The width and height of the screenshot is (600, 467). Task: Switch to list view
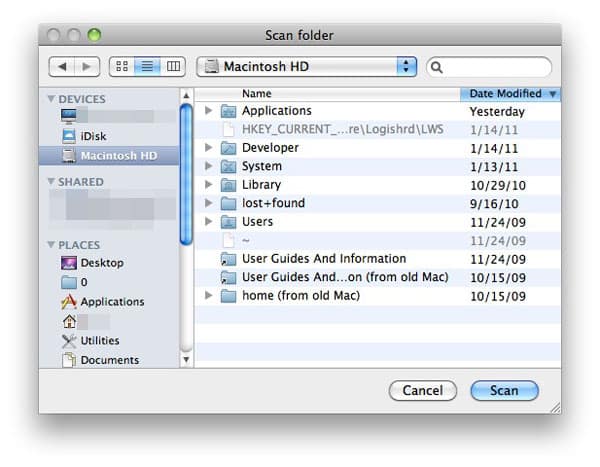(x=147, y=67)
